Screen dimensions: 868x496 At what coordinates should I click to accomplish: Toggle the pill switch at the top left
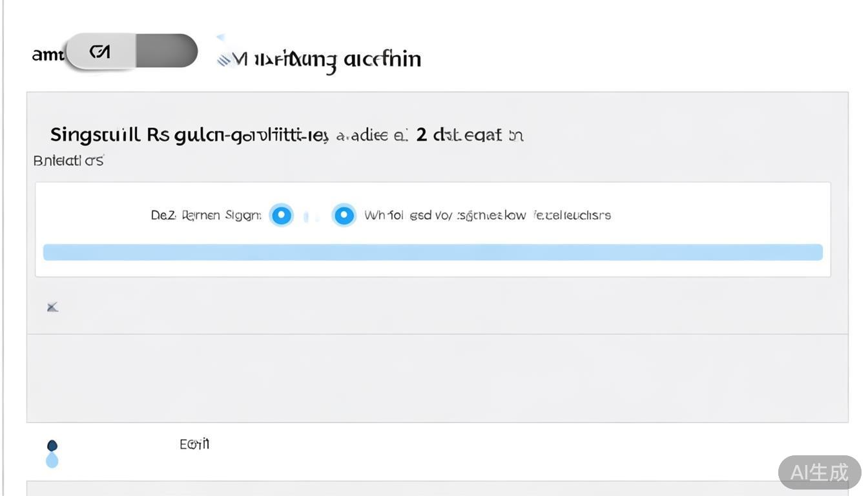tap(132, 51)
